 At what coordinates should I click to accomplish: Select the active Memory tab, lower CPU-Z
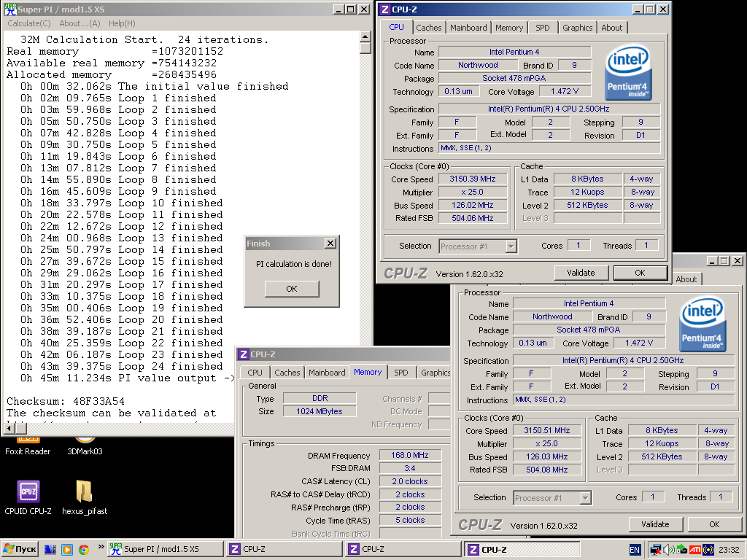point(368,372)
